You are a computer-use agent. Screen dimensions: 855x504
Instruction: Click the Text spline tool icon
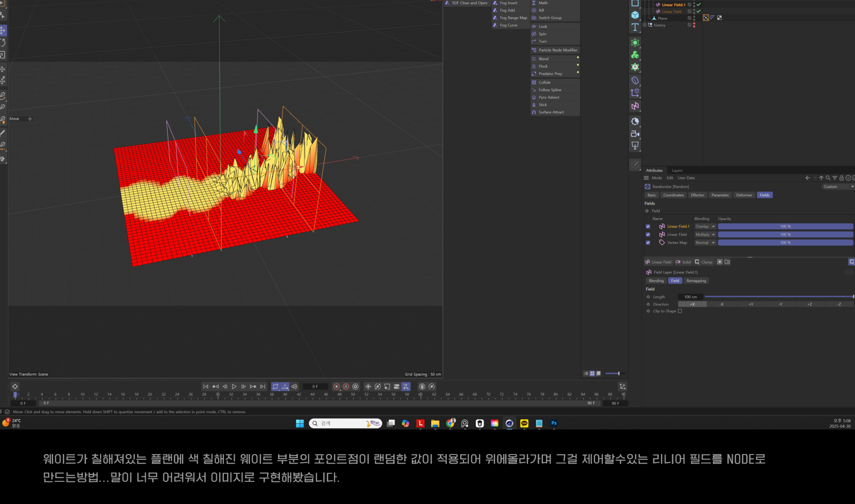pos(635,27)
